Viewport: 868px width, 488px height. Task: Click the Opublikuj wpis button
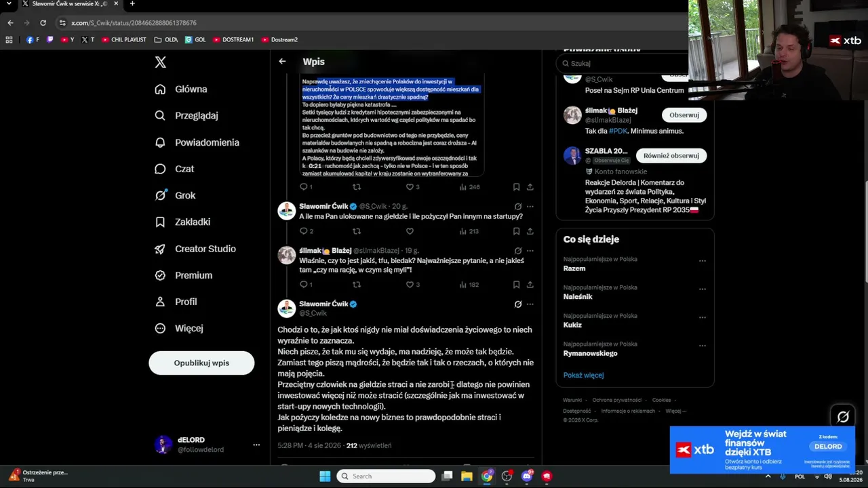coord(201,363)
